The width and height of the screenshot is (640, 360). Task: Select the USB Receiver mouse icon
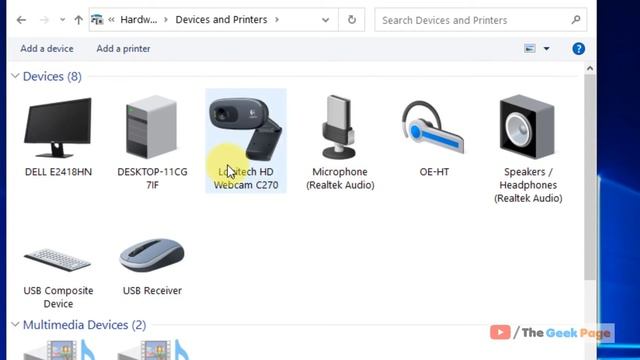tap(152, 256)
